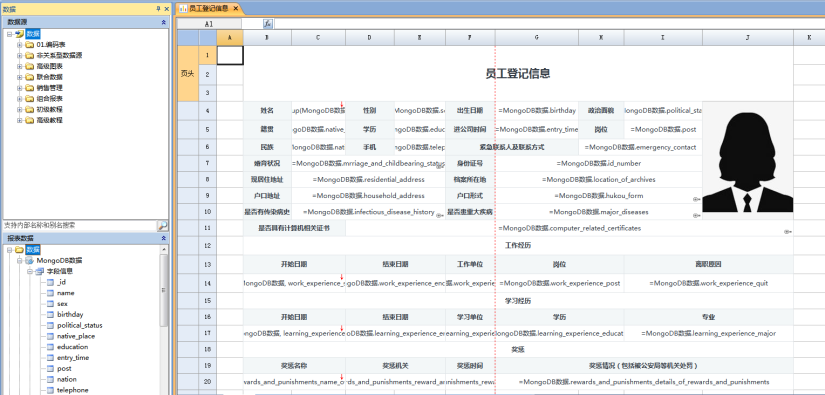Screen dimensions: 825x395
Task: Select the birthday field icon in field list
Action: (x=51, y=315)
